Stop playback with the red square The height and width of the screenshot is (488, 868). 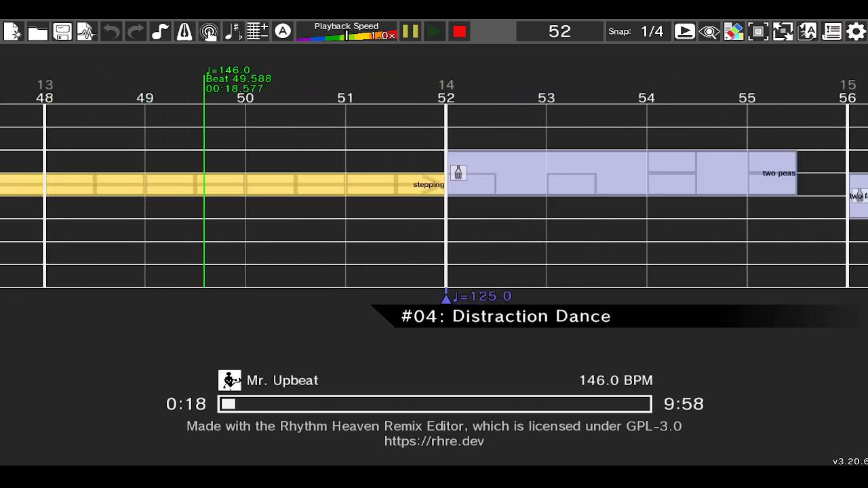tap(459, 32)
